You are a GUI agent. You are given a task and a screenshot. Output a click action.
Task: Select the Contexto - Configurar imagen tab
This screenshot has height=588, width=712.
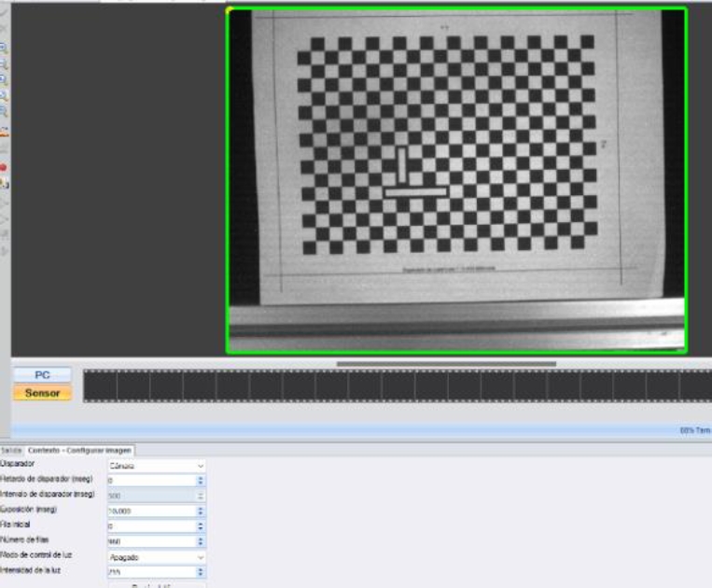80,450
